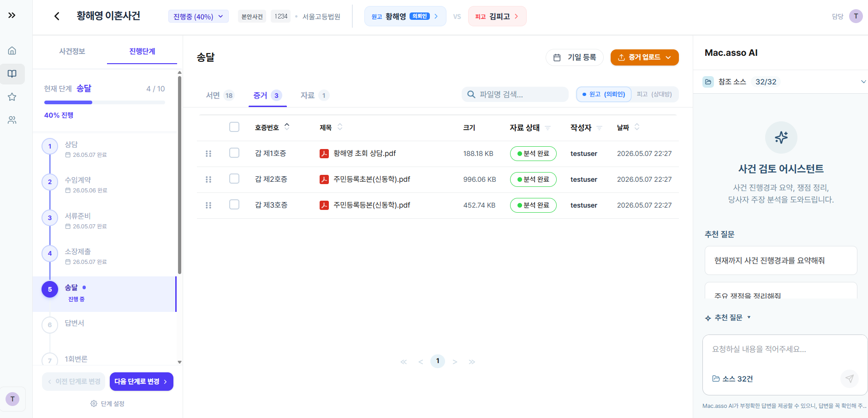Open the 증거 업로드 dropdown button
This screenshot has height=418, width=868.
(x=644, y=57)
